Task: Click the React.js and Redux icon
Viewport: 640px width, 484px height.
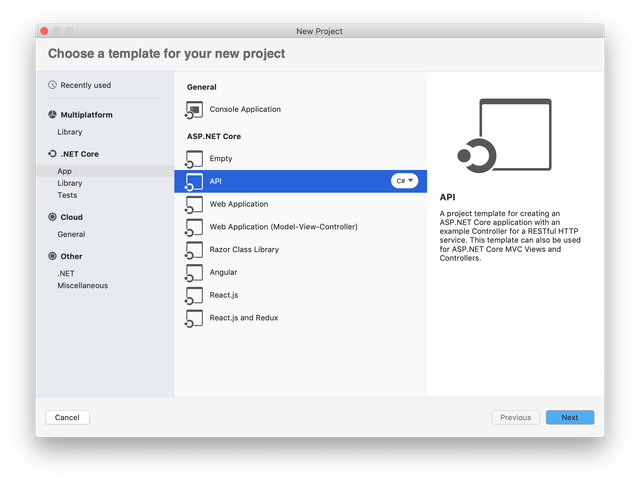Action: [x=194, y=318]
